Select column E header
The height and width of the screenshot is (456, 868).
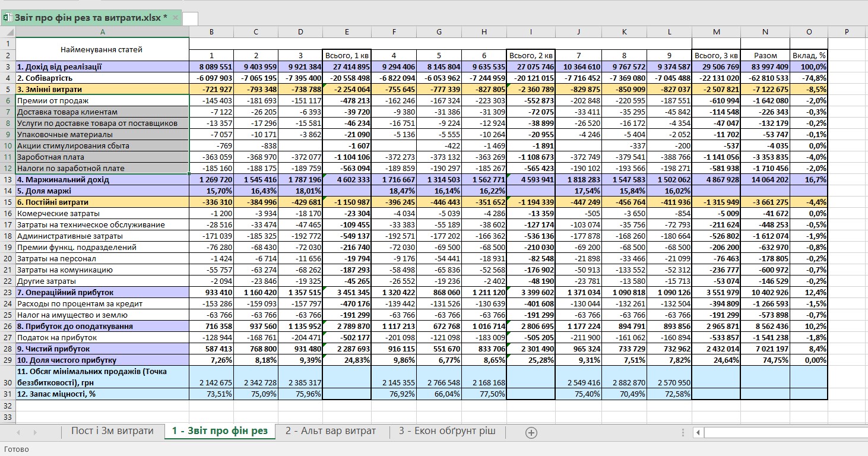point(347,31)
